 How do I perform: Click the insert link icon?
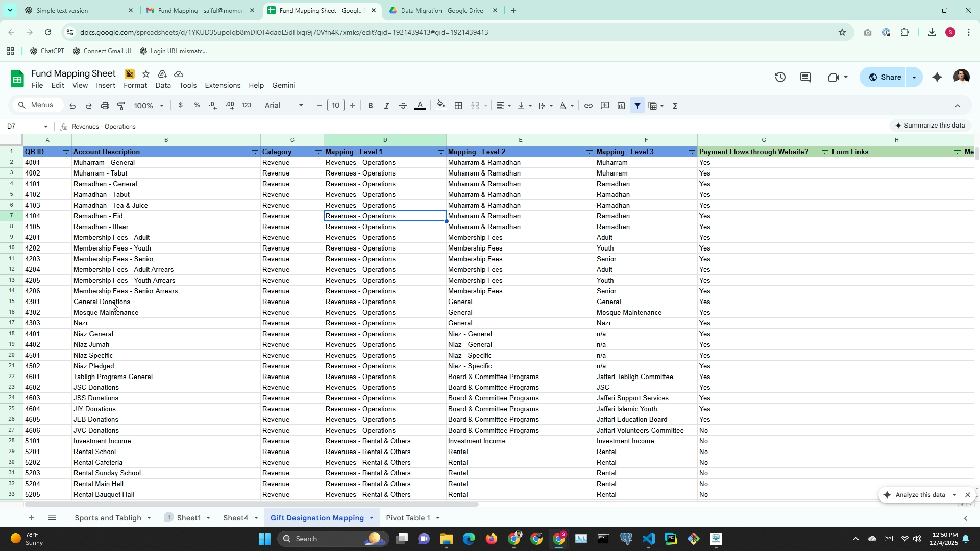[588, 106]
